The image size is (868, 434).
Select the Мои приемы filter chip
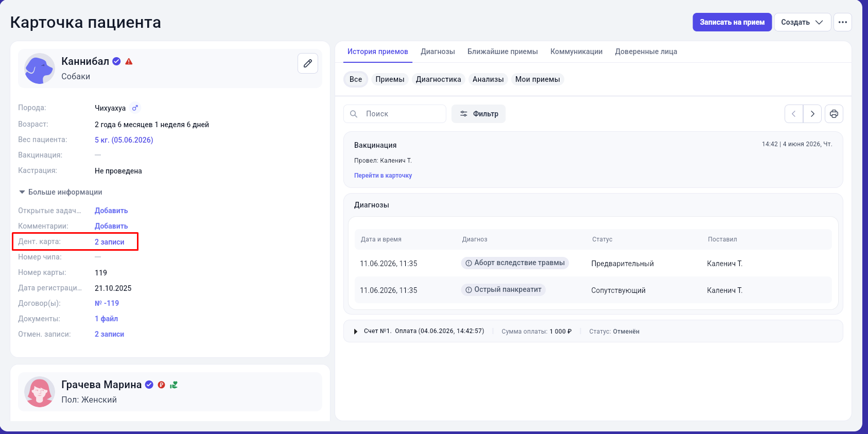point(537,79)
